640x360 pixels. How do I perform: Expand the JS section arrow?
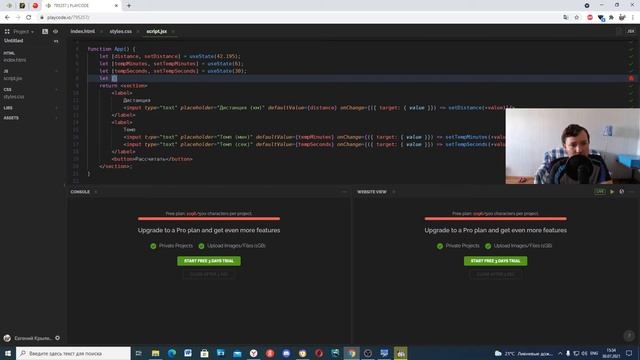coord(56,71)
